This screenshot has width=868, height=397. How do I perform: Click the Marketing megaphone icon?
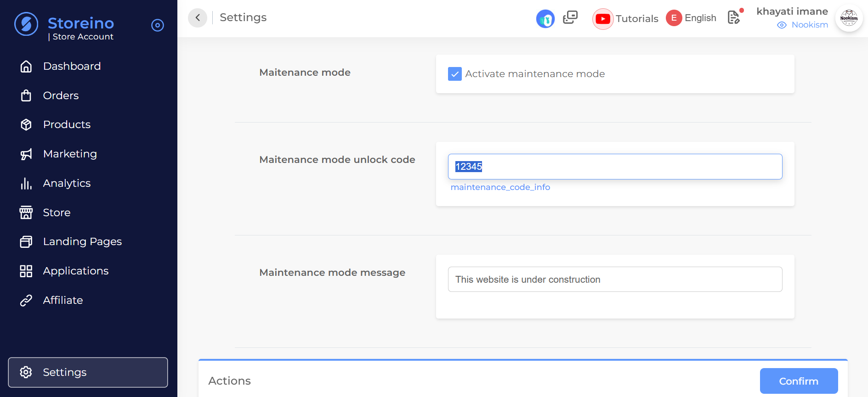[26, 154]
